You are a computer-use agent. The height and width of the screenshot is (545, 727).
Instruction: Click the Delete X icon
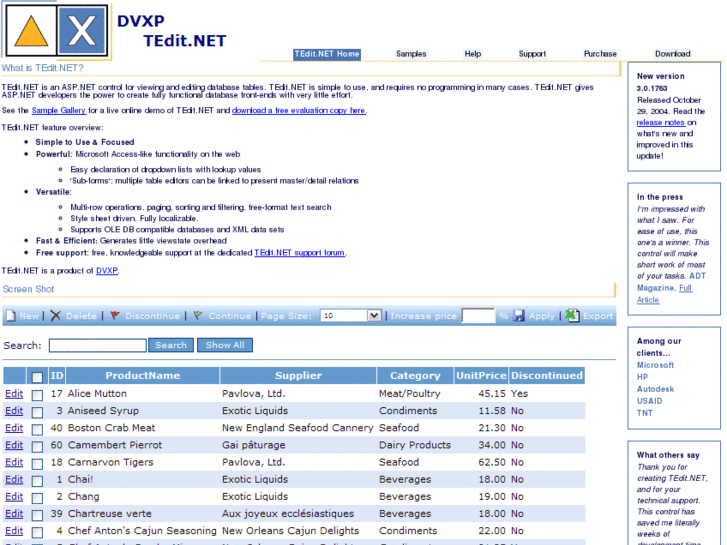coord(55,316)
